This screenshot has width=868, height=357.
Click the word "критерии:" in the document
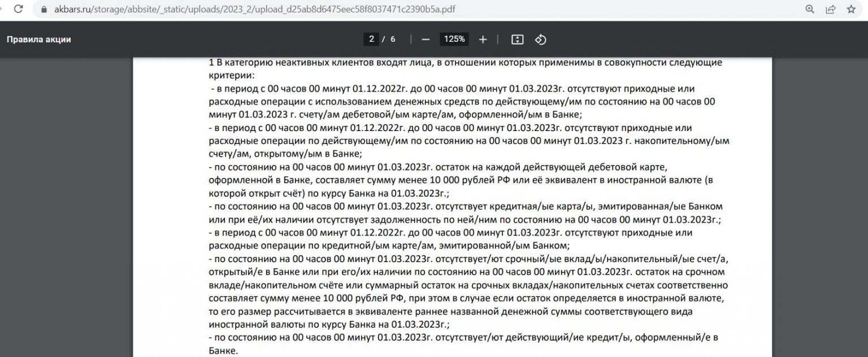[232, 75]
